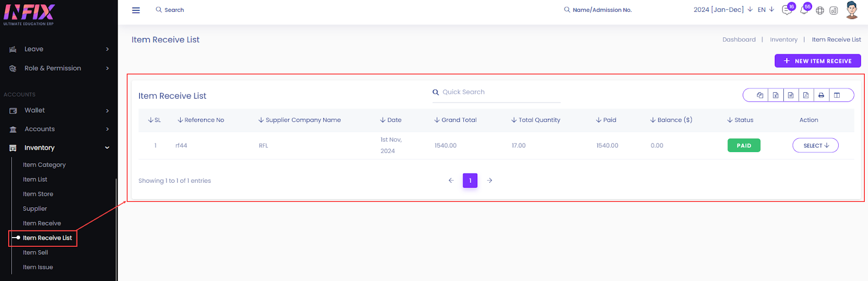
Task: Sort by Date column
Action: (x=391, y=120)
